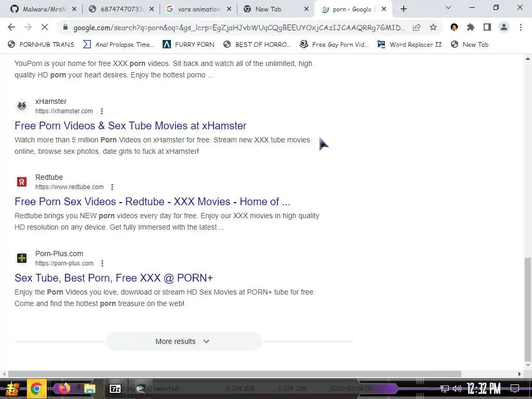Viewport: 532px width, 399px height.
Task: Close the 'New Tab' browser tab
Action: coord(307,9)
